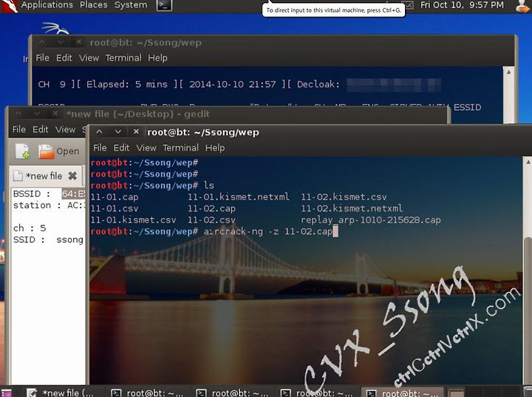Close the front terminal window with the X
This screenshot has height=397, width=532.
click(136, 132)
